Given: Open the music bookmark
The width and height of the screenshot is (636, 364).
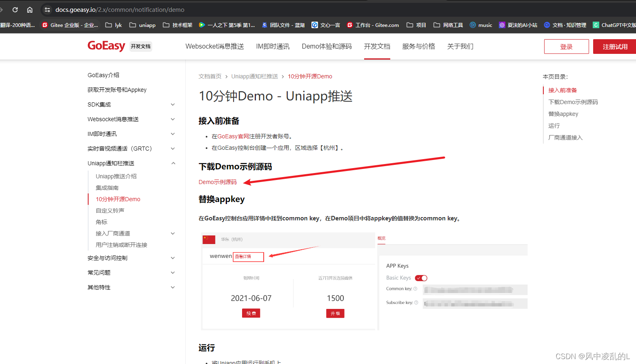Looking at the screenshot, I should [x=481, y=25].
